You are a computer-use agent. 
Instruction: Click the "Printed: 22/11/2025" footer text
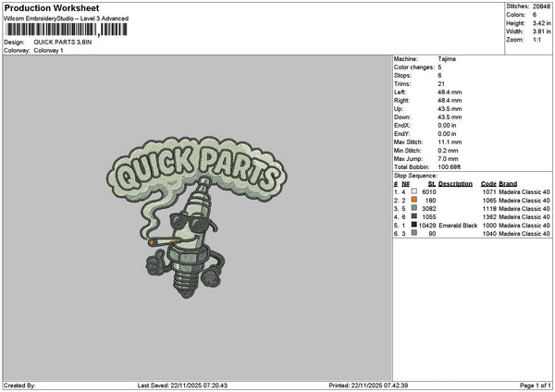coord(368,386)
